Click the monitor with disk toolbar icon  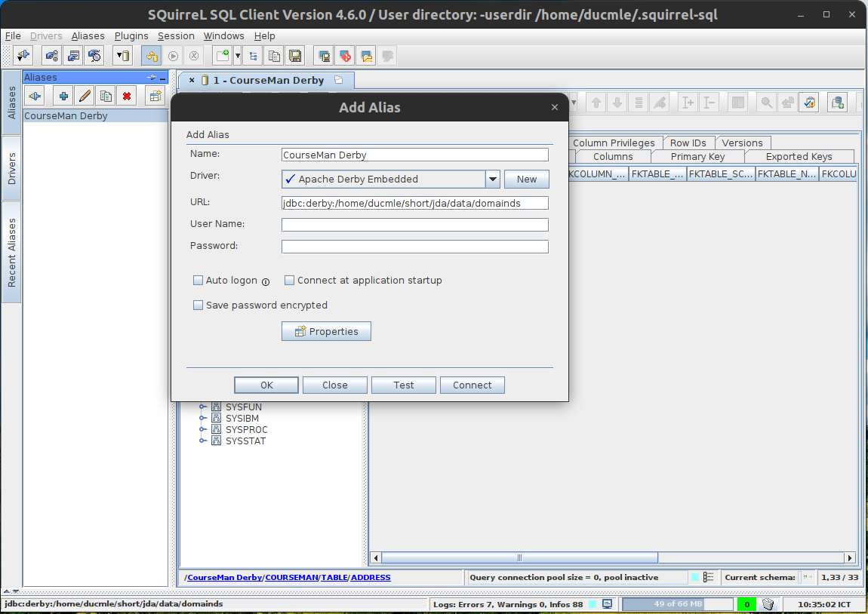324,56
